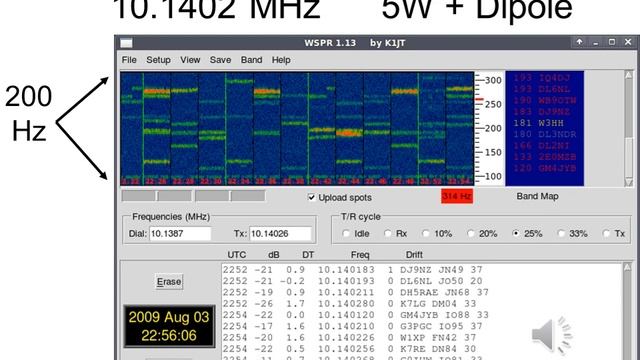The image size is (640, 360).
Task: Select the Idle T/R cycle option
Action: 346,233
